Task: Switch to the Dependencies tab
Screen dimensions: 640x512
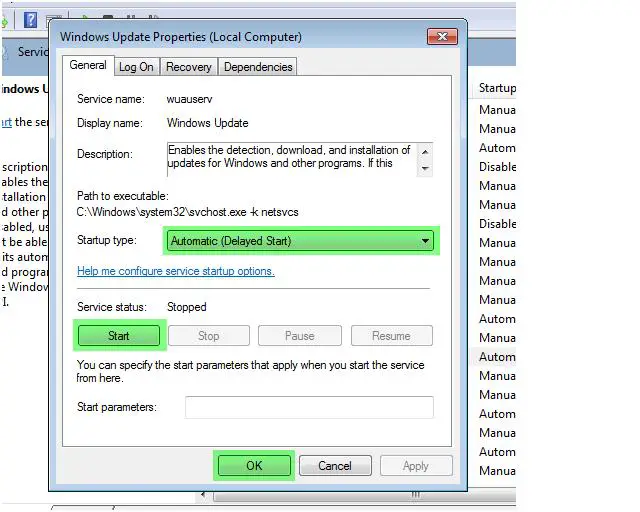Action: click(x=258, y=67)
